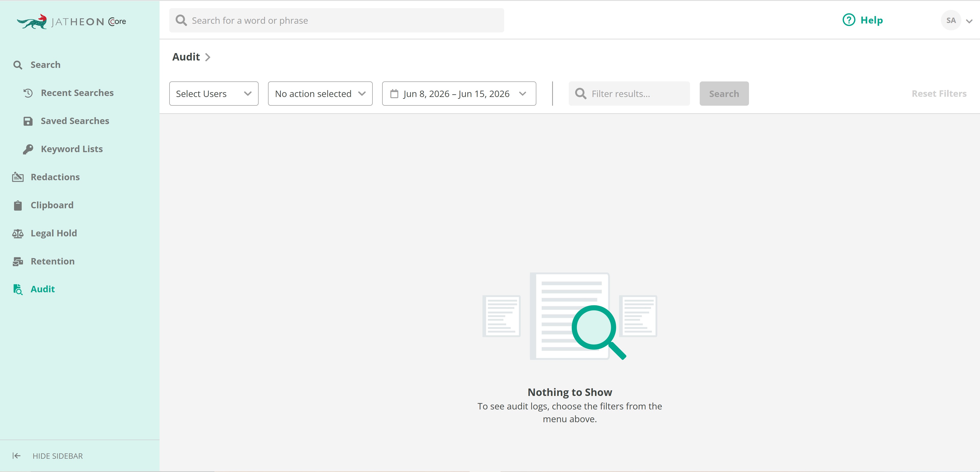This screenshot has height=472, width=980.
Task: Click Reset Filters
Action: [x=939, y=94]
